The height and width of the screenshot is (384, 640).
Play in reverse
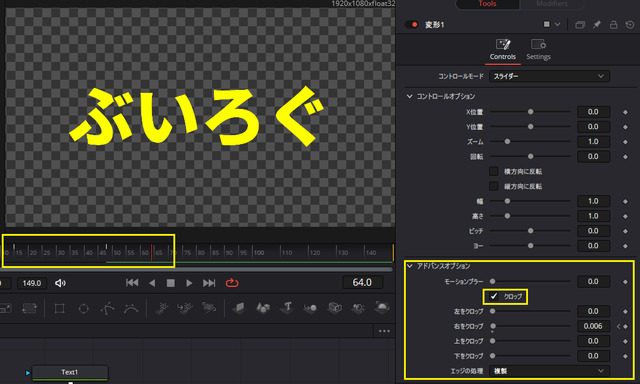click(x=152, y=283)
